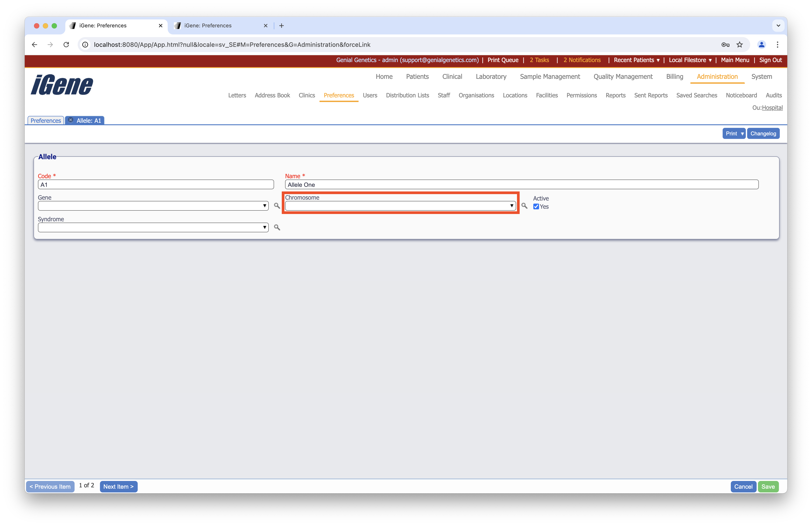
Task: Bookmark page with star icon
Action: tap(739, 45)
